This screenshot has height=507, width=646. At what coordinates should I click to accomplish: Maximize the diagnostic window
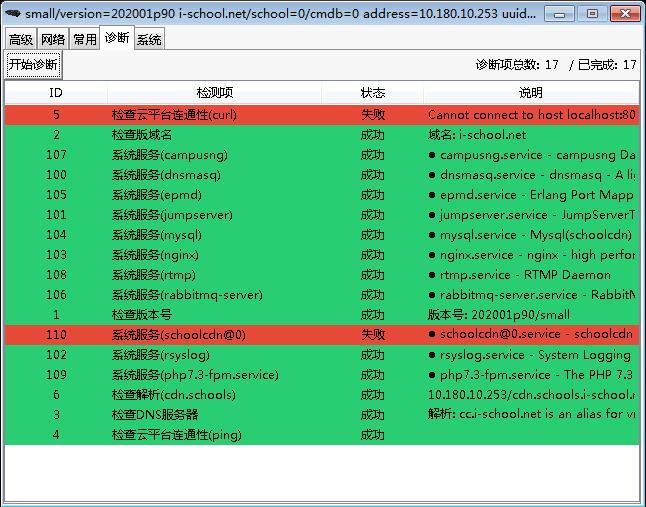[592, 13]
